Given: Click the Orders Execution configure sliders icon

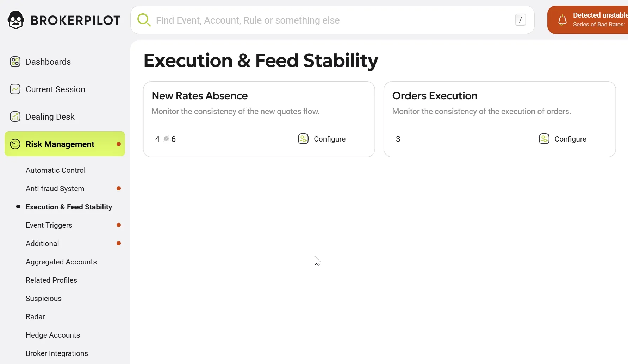Looking at the screenshot, I should [544, 139].
